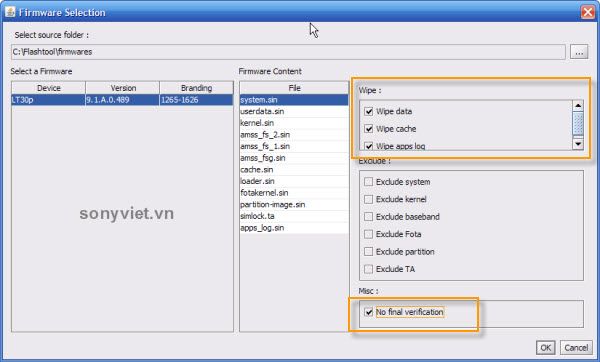Toggle No final verification checkbox
The width and height of the screenshot is (600, 362).
point(368,312)
